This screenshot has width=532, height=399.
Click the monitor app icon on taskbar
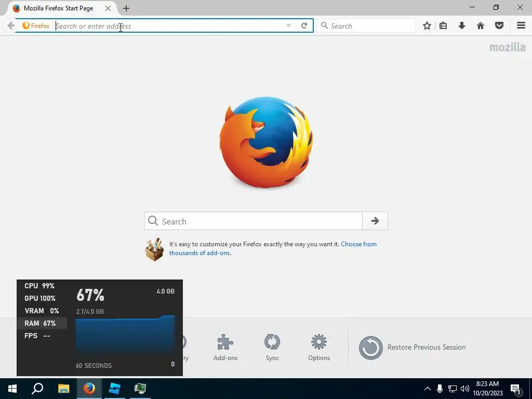pyautogui.click(x=140, y=389)
